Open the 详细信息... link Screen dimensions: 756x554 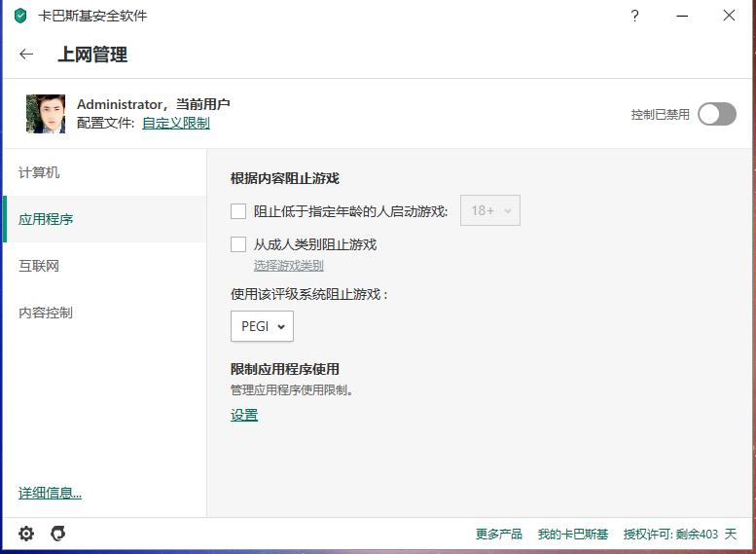tap(51, 493)
